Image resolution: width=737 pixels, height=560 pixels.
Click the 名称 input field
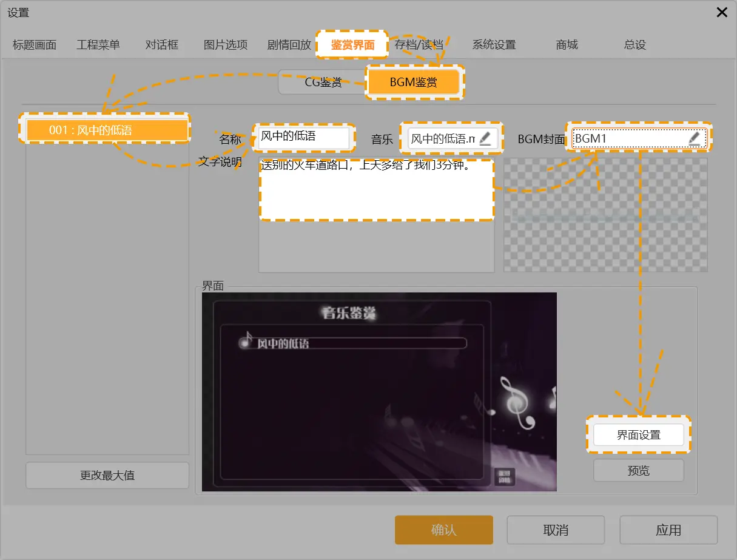[303, 138]
